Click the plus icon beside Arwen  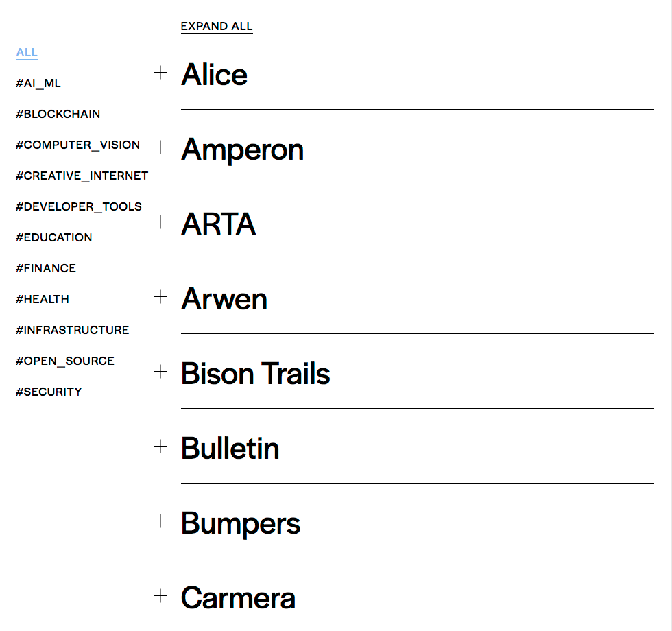[160, 297]
